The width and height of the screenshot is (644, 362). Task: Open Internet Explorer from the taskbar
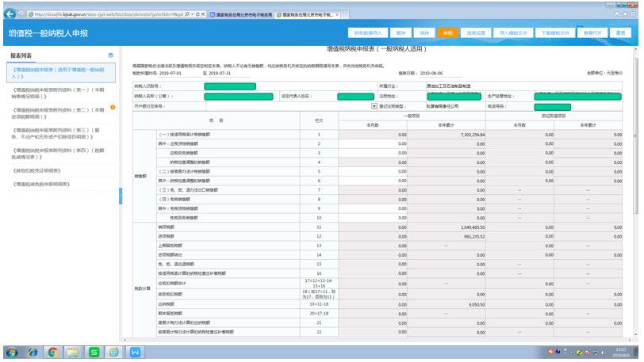click(33, 352)
